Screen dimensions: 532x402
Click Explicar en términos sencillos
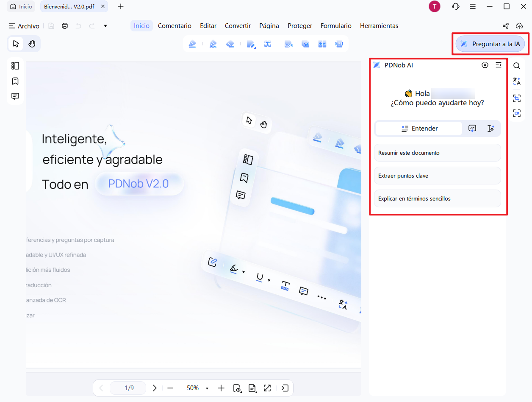tap(438, 198)
